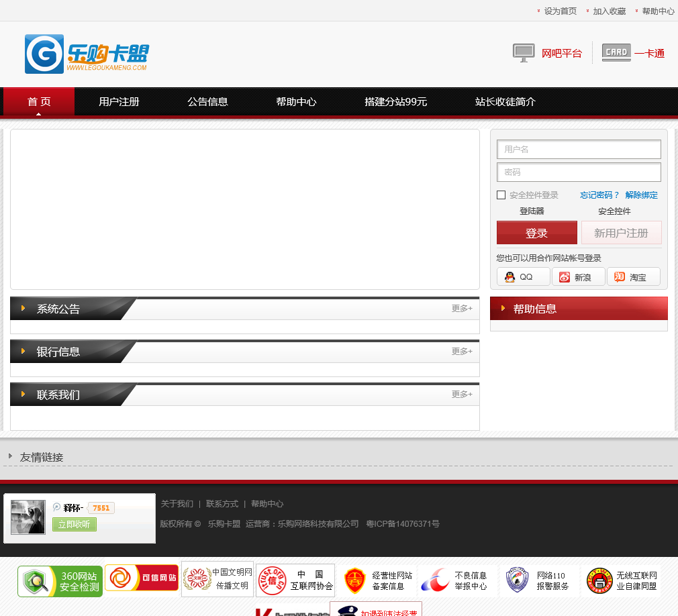
Task: Click the 经营性网站备案信息 badge
Action: [x=379, y=580]
